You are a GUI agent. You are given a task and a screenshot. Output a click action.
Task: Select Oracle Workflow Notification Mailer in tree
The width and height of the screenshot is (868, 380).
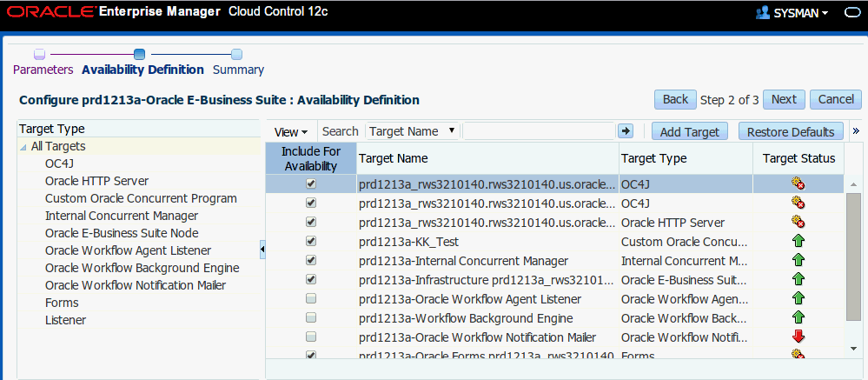point(136,285)
